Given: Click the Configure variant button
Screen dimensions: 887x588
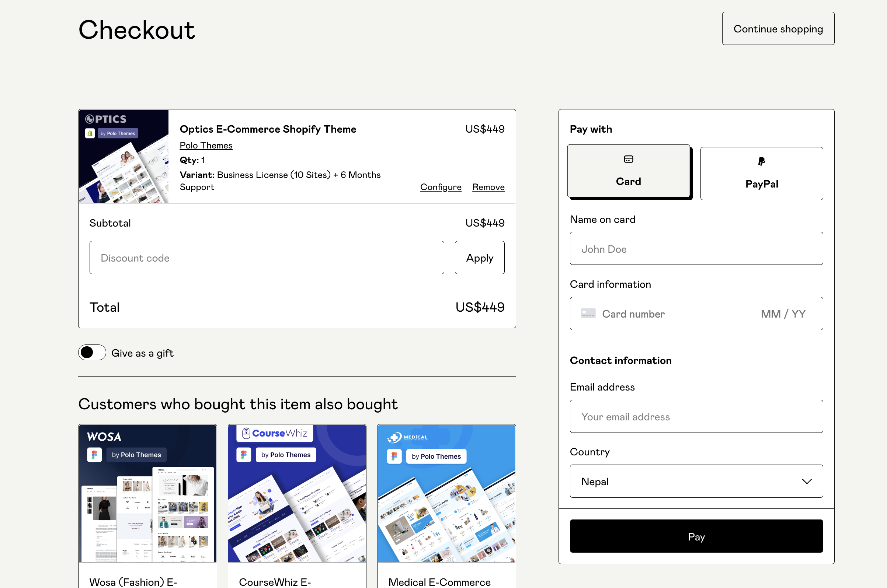Looking at the screenshot, I should [x=441, y=187].
